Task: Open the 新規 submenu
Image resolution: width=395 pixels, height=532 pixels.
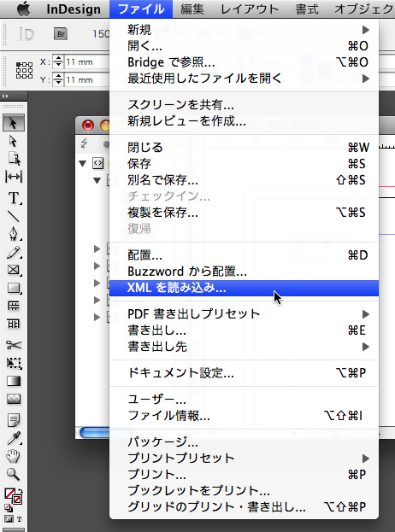Action: click(245, 30)
